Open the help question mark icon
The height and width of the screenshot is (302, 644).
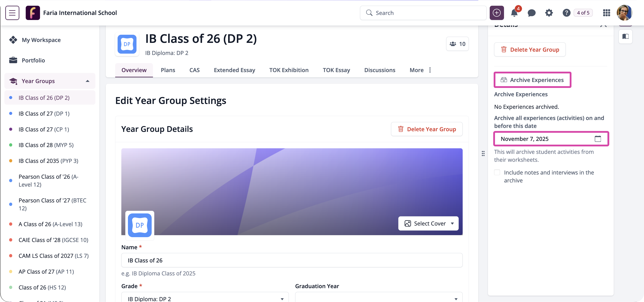[566, 13]
